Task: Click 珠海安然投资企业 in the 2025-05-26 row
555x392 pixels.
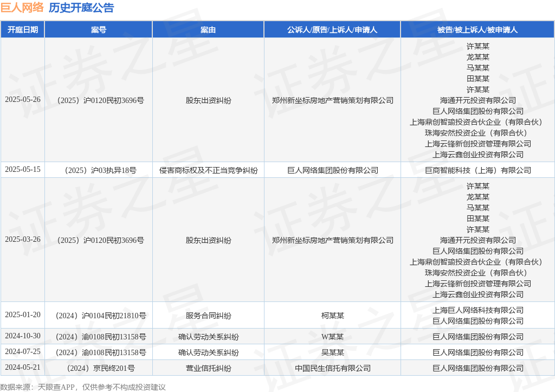Action: click(455, 133)
